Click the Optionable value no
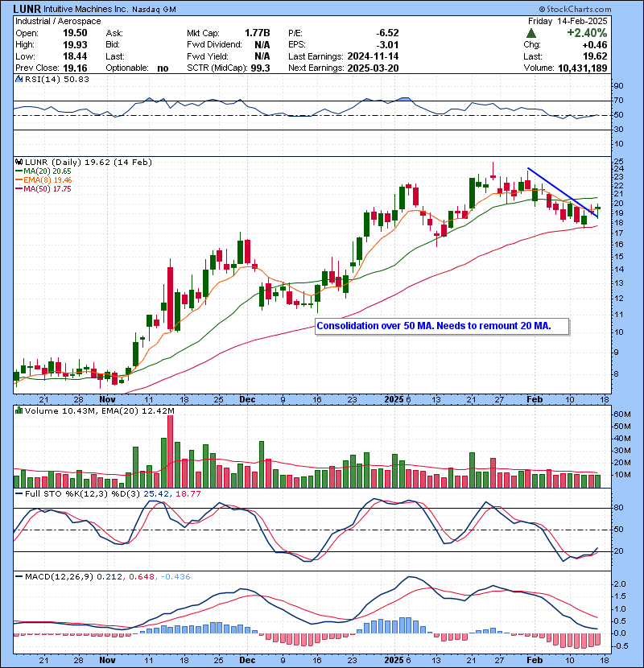Image resolution: width=644 pixels, height=668 pixels. pos(163,68)
